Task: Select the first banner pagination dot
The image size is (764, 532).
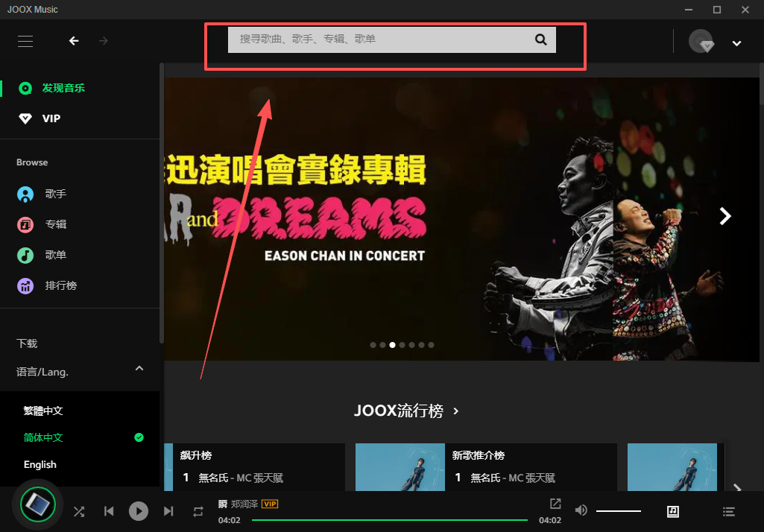Action: point(373,345)
